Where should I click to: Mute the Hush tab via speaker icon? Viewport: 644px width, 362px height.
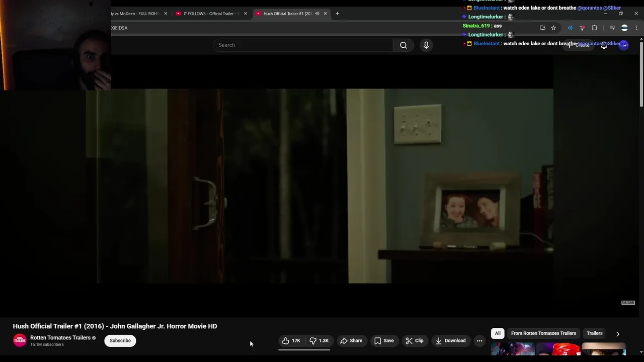(317, 14)
